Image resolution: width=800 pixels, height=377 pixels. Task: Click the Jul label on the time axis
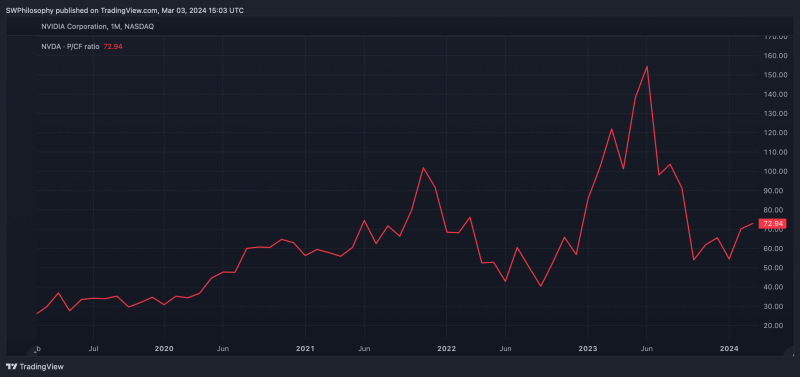[x=93, y=349]
